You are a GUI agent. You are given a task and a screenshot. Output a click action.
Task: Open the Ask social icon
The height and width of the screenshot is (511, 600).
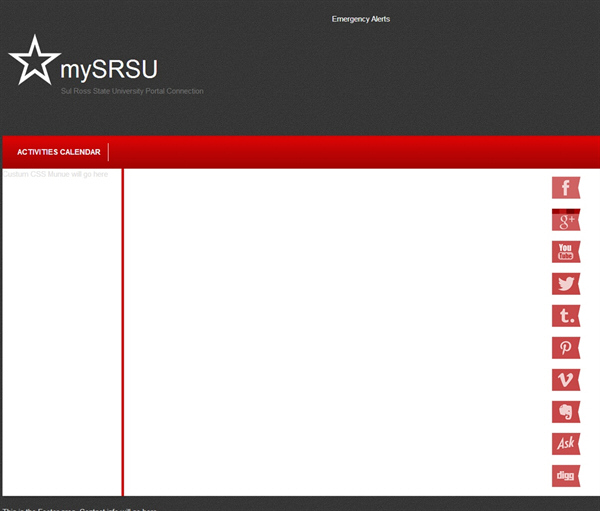tap(565, 444)
